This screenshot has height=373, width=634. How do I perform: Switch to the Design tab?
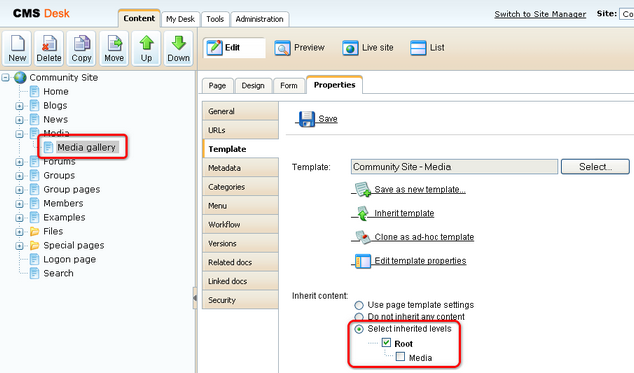(x=253, y=86)
